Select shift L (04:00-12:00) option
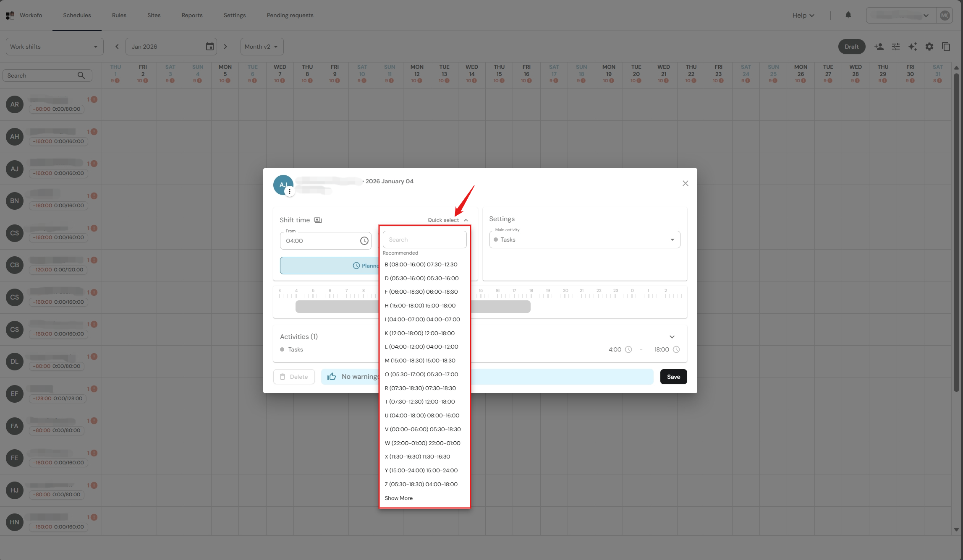 click(x=421, y=347)
